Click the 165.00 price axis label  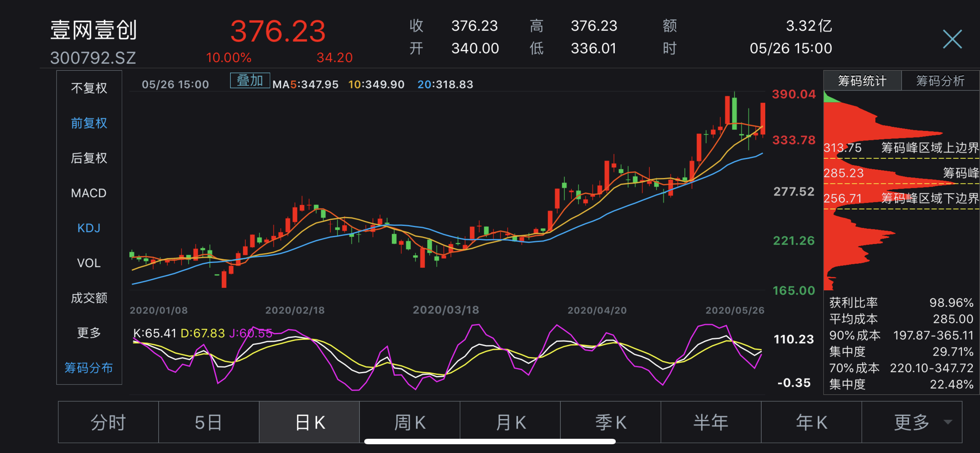[x=794, y=291]
